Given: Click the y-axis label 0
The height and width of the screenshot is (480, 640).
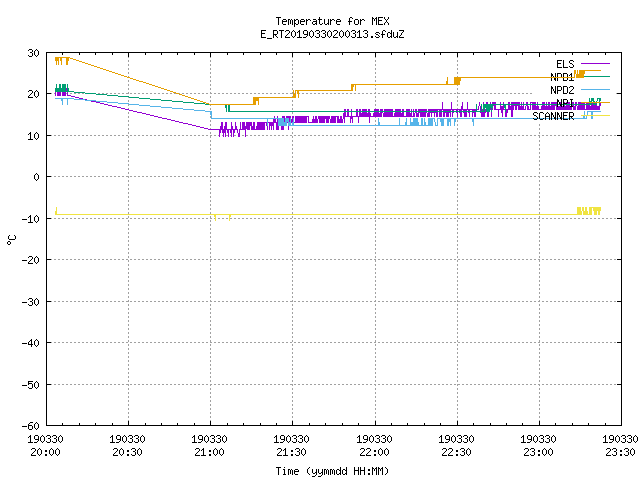Looking at the screenshot, I should (36, 177).
